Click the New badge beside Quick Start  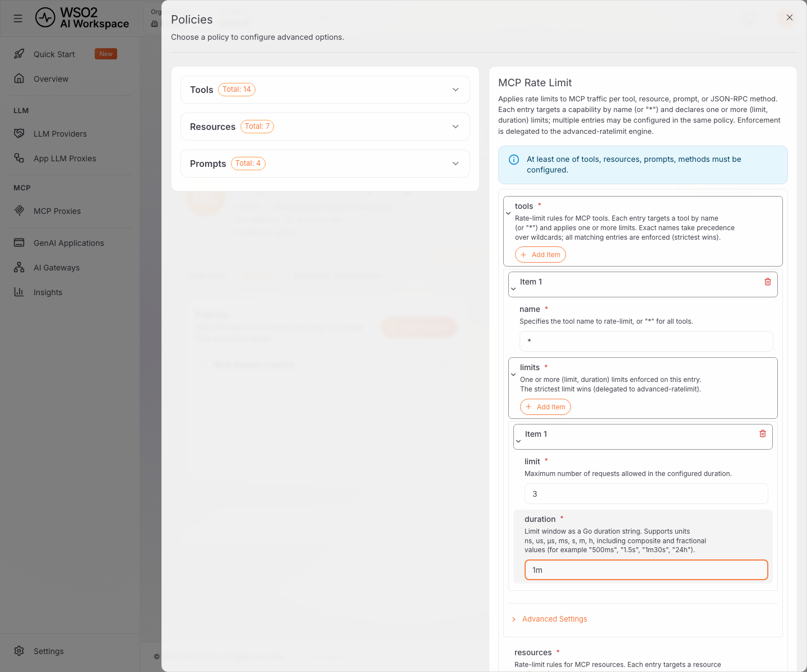[x=106, y=54]
